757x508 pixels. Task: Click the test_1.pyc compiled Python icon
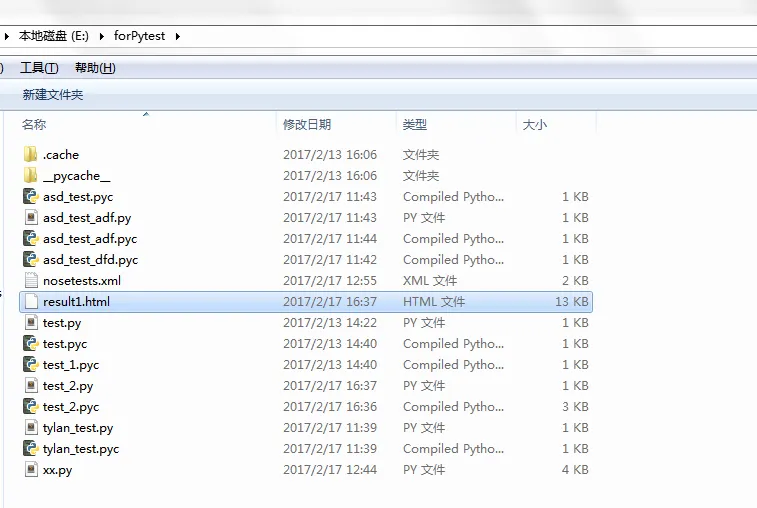[x=31, y=365]
